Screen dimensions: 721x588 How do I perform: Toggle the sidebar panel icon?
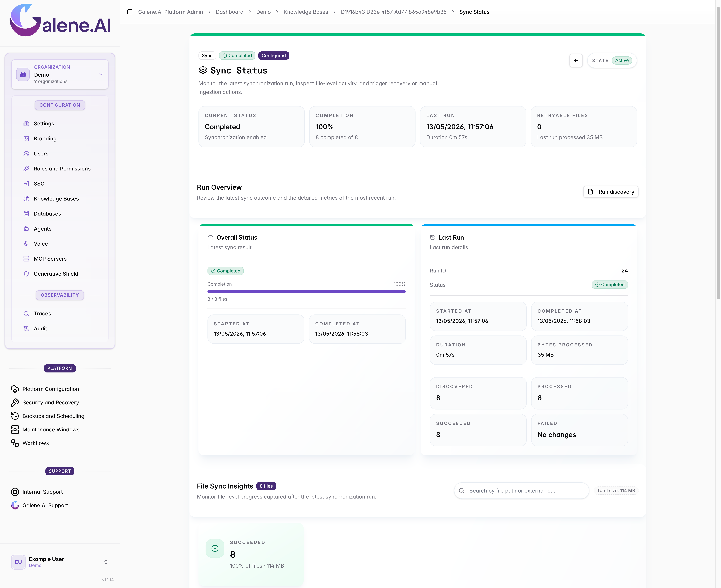click(x=130, y=12)
